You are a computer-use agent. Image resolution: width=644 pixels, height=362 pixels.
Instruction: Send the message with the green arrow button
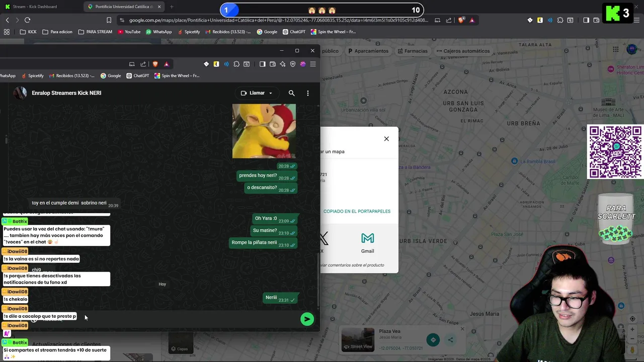(307, 319)
